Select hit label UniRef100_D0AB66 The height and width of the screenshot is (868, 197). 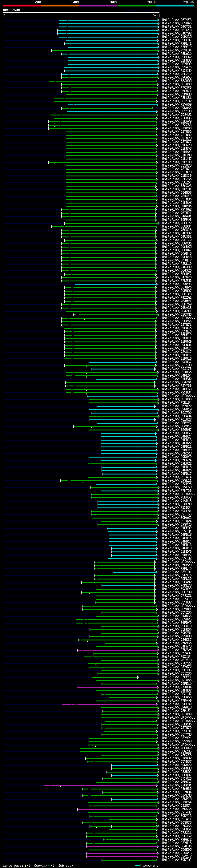pos(177,433)
